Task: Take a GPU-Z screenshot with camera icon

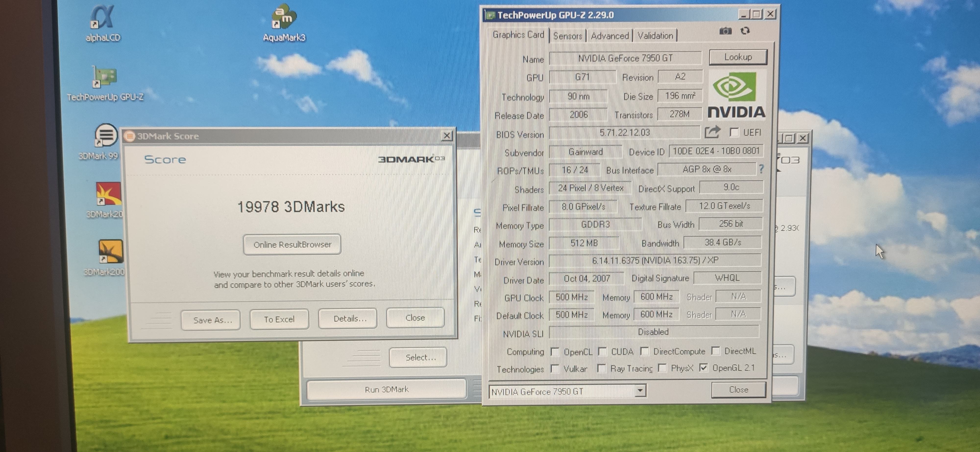Action: pos(725,31)
